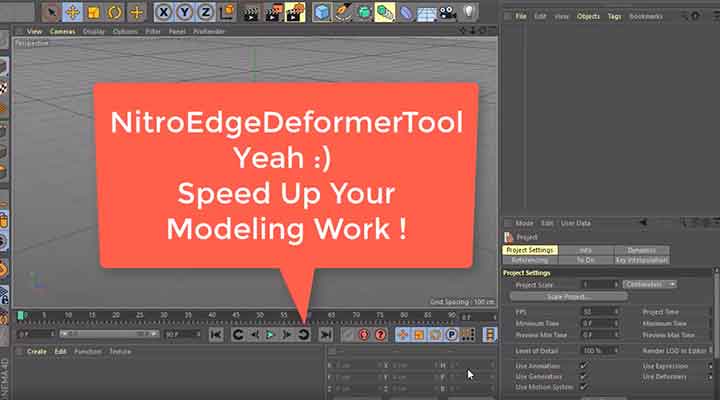
Task: Jump to the end of the timeline
Action: click(326, 334)
